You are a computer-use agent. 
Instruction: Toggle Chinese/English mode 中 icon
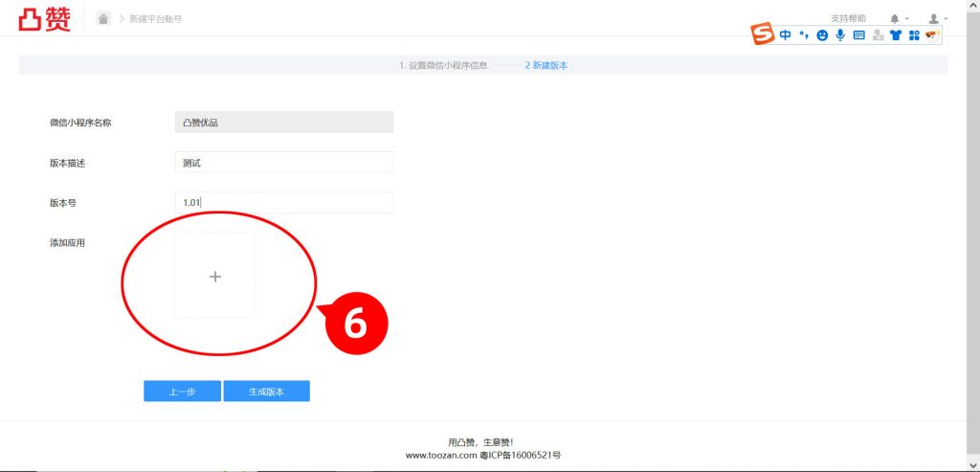tap(785, 35)
